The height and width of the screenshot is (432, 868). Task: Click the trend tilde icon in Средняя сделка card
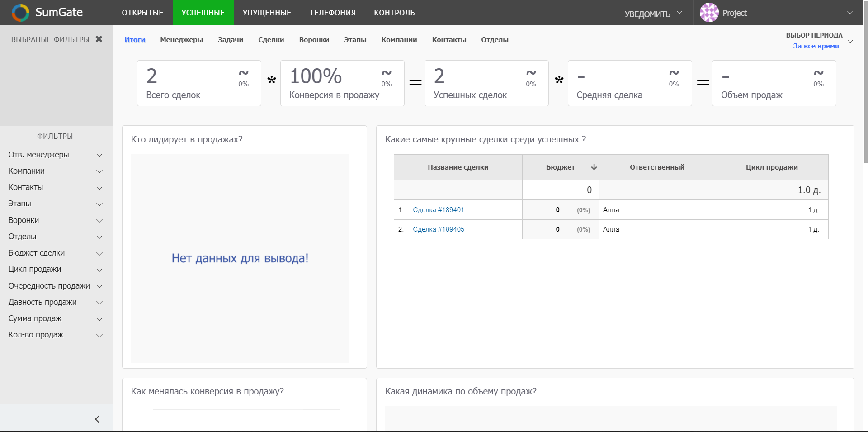(x=674, y=72)
